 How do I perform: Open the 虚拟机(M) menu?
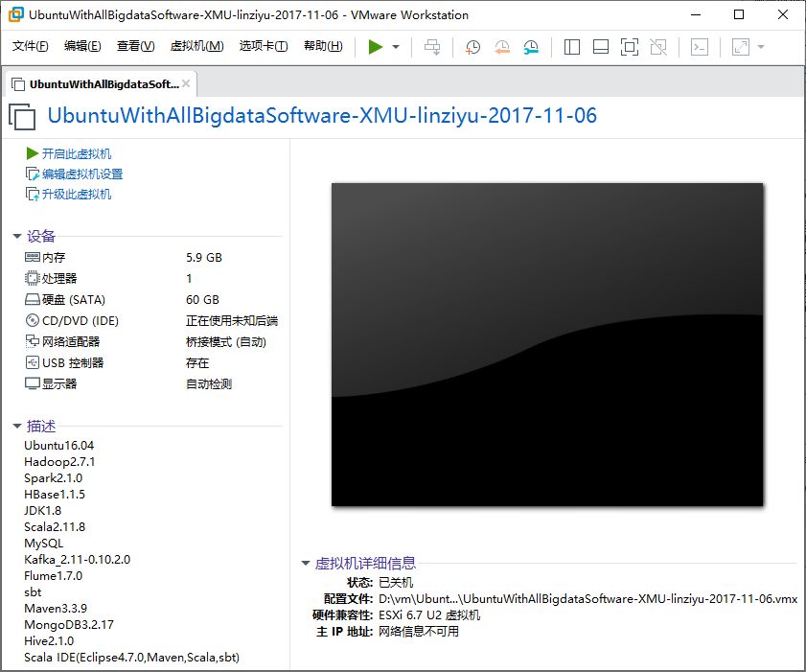pyautogui.click(x=196, y=47)
